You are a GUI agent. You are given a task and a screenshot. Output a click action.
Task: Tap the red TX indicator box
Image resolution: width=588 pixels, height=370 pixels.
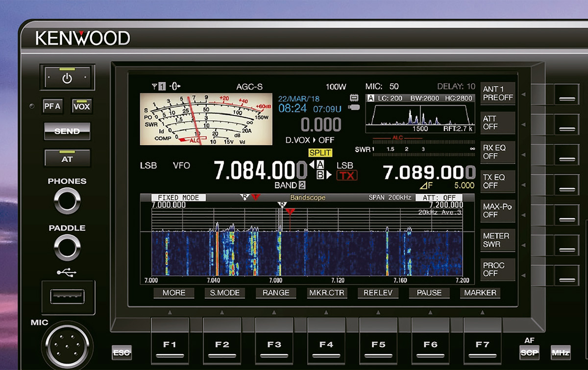tap(347, 176)
